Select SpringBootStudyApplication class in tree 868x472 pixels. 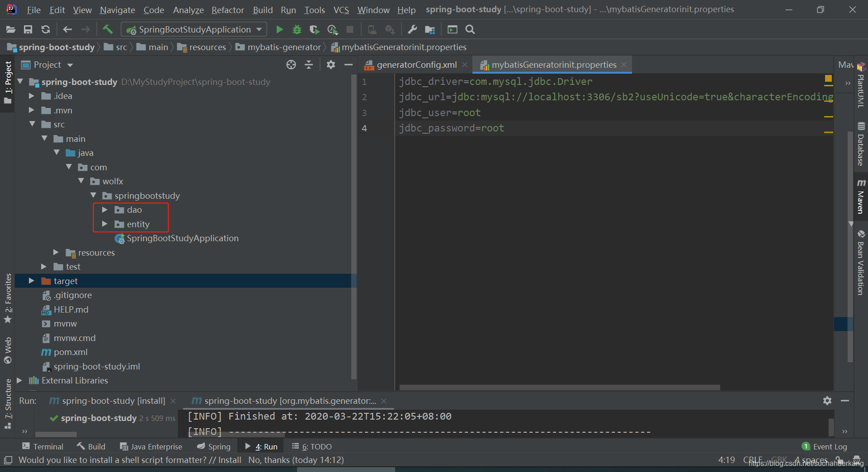point(182,238)
